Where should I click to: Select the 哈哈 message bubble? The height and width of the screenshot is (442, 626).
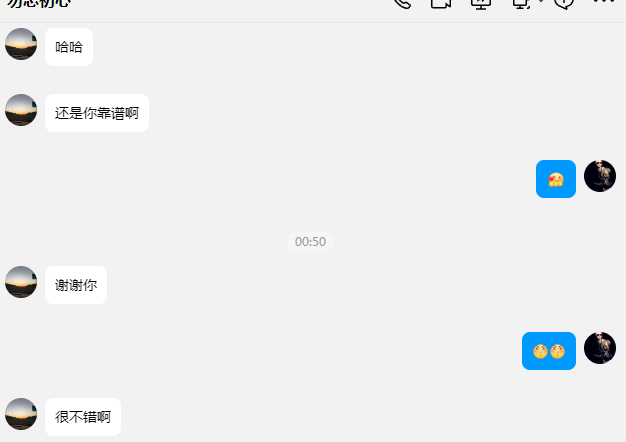pos(69,47)
